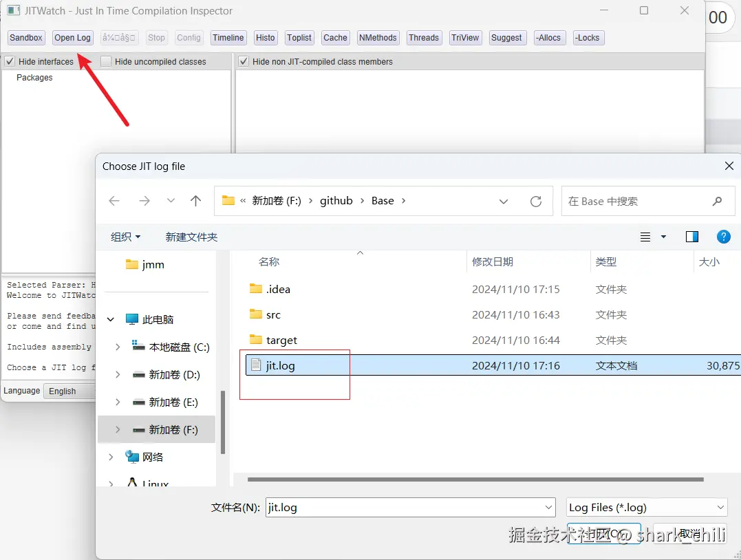Toggle the Hide interfaces checkbox
The width and height of the screenshot is (741, 560).
tap(10, 61)
